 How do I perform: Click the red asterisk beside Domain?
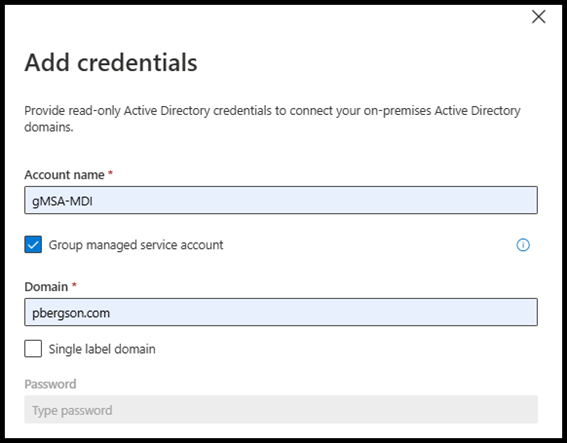(74, 285)
